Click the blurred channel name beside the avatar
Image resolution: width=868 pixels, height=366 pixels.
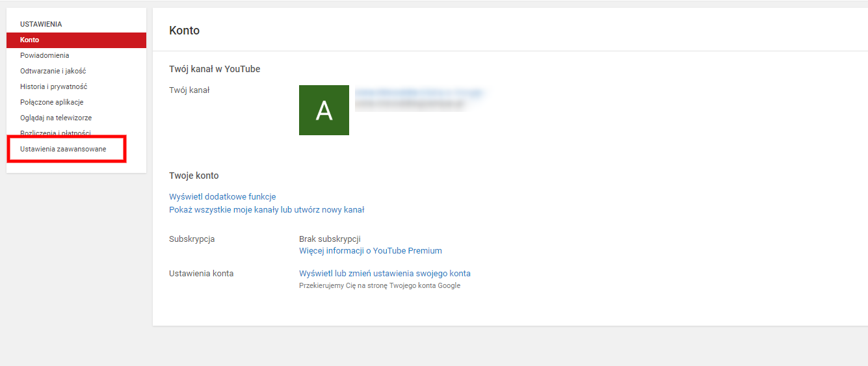click(419, 93)
